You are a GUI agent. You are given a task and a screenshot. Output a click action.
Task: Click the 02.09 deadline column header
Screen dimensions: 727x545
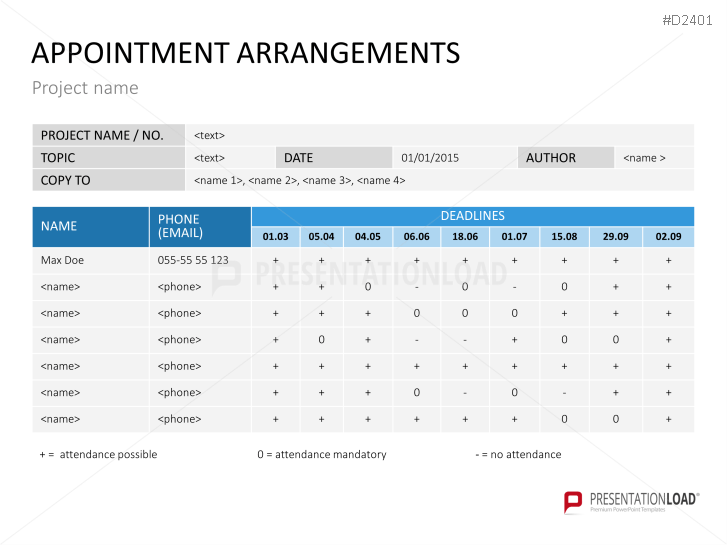coord(668,237)
